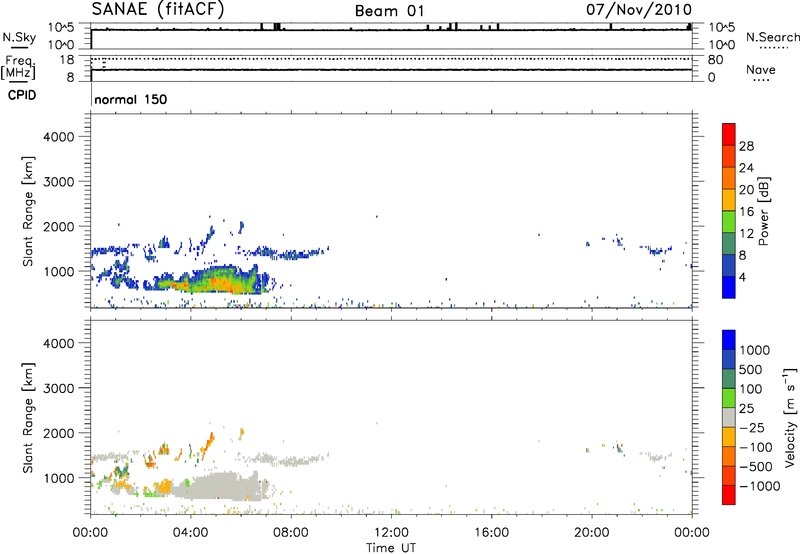This screenshot has width=800, height=554.
Task: Select the 'normal 150' CPID text
Action: pyautogui.click(x=131, y=99)
